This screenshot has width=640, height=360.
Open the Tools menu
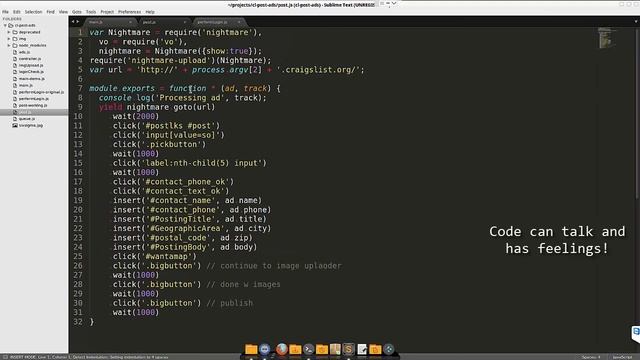(91, 12)
